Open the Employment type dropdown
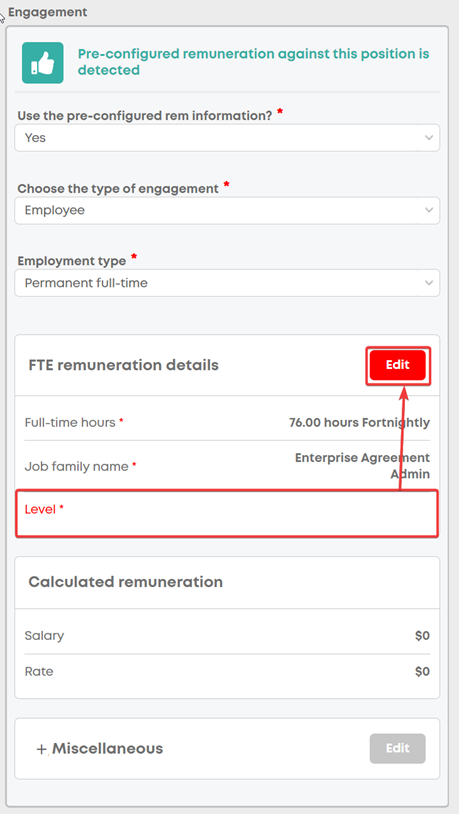Image resolution: width=459 pixels, height=814 pixels. coord(227,283)
